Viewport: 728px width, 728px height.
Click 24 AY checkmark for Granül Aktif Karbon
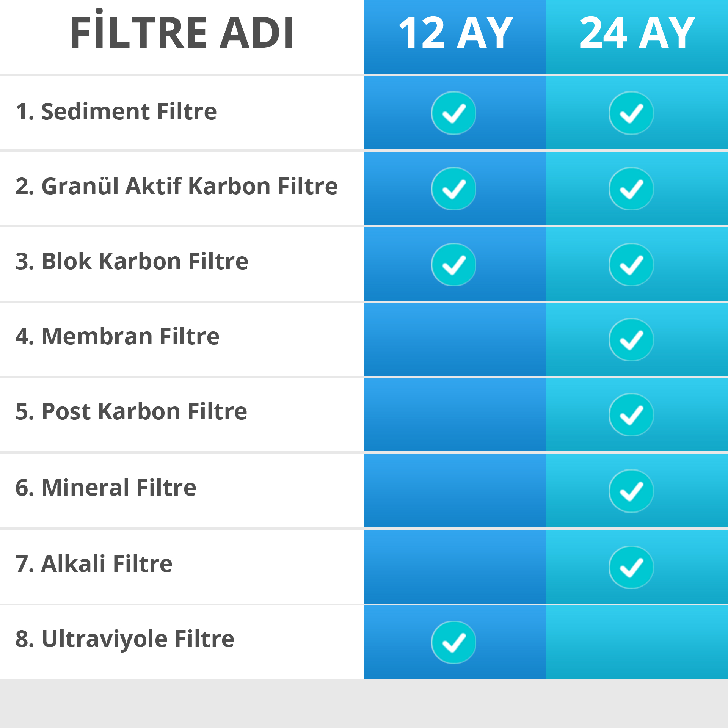[x=631, y=189]
